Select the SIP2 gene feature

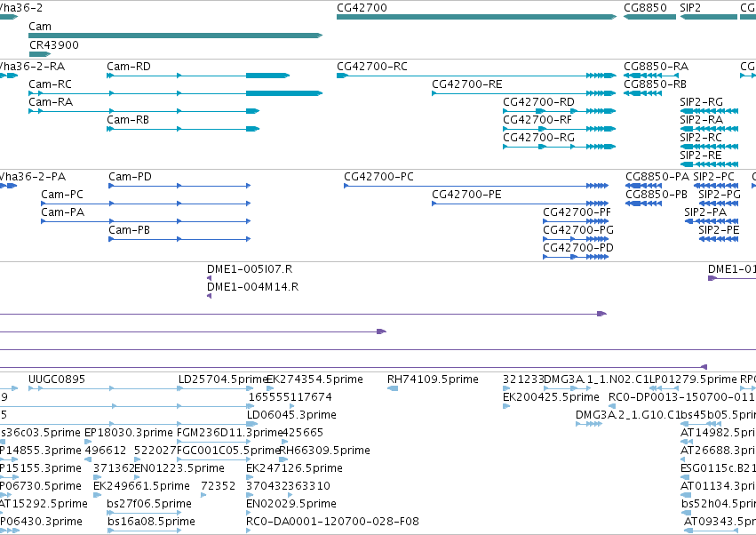coord(708,17)
